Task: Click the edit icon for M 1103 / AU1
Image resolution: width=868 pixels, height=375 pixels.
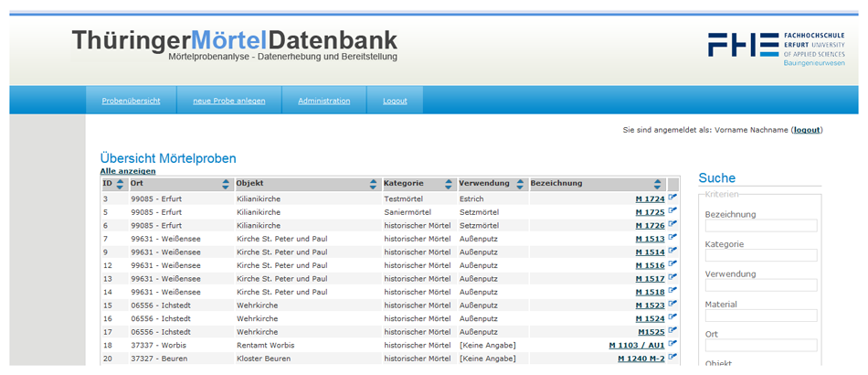Action: [x=672, y=345]
